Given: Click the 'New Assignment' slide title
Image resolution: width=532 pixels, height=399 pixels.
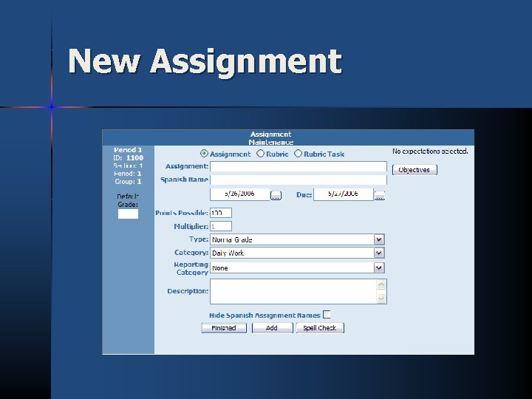Looking at the screenshot, I should [x=205, y=62].
